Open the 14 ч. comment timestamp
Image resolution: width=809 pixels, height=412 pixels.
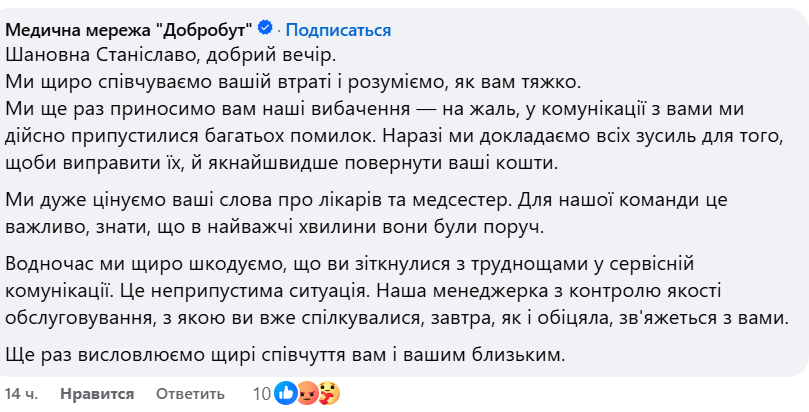(21, 394)
